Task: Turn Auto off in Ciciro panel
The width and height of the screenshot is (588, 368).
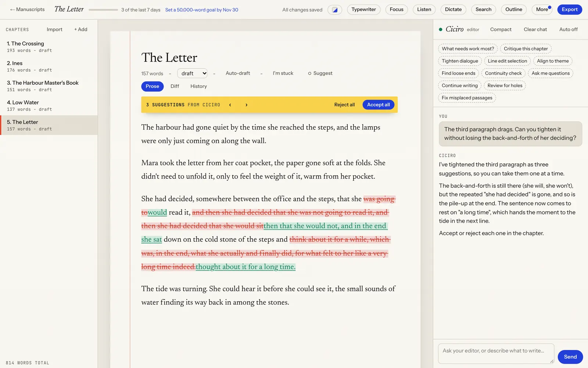Action: coord(568,29)
